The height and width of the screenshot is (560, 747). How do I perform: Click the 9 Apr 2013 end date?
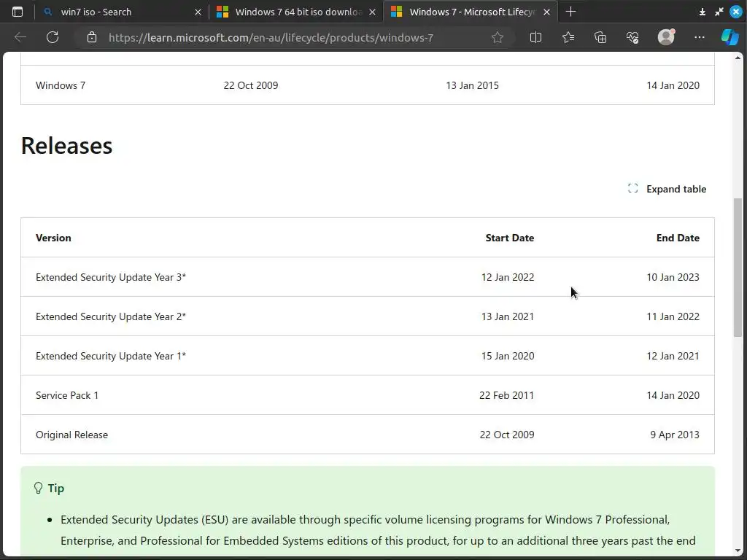pos(675,435)
